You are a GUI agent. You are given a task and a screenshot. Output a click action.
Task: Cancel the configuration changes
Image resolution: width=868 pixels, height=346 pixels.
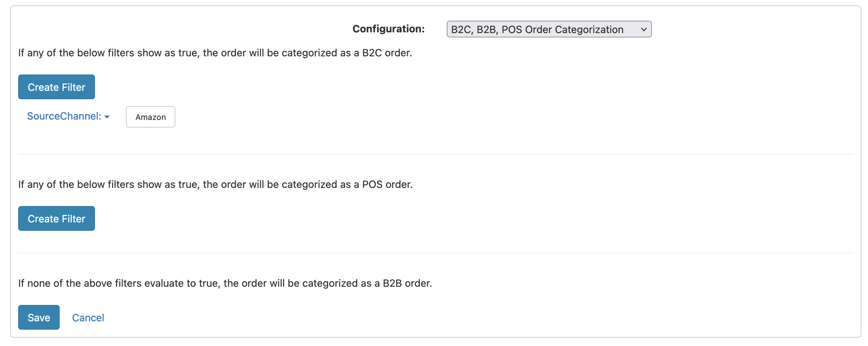tap(88, 318)
